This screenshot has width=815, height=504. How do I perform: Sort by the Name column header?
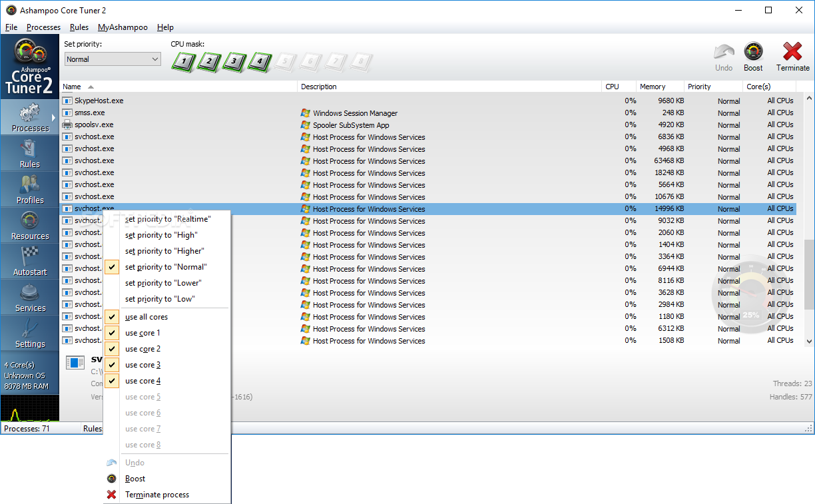[x=178, y=87]
